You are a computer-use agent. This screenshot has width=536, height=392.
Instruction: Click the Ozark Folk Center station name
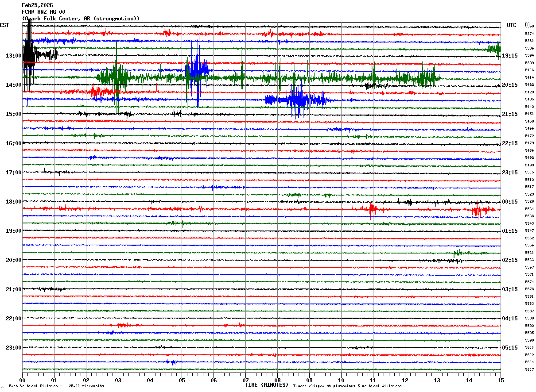[x=81, y=19]
